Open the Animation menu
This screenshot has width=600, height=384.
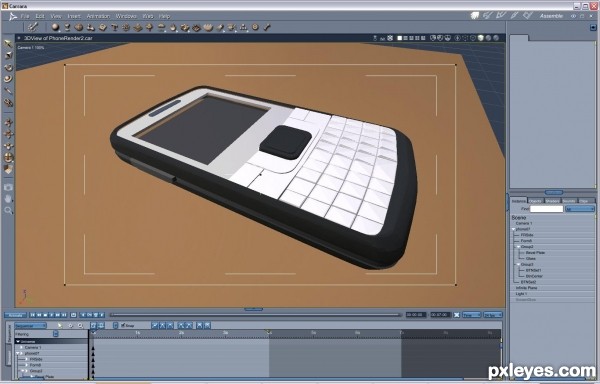pos(98,16)
